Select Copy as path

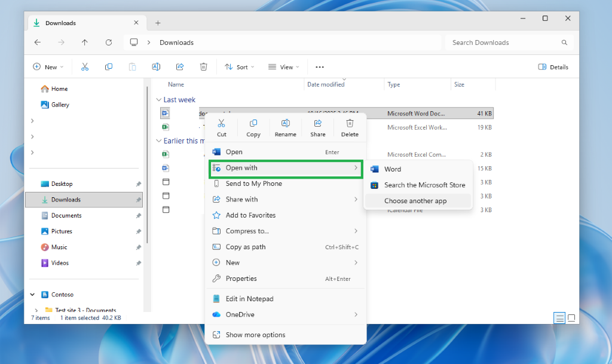(x=286, y=247)
